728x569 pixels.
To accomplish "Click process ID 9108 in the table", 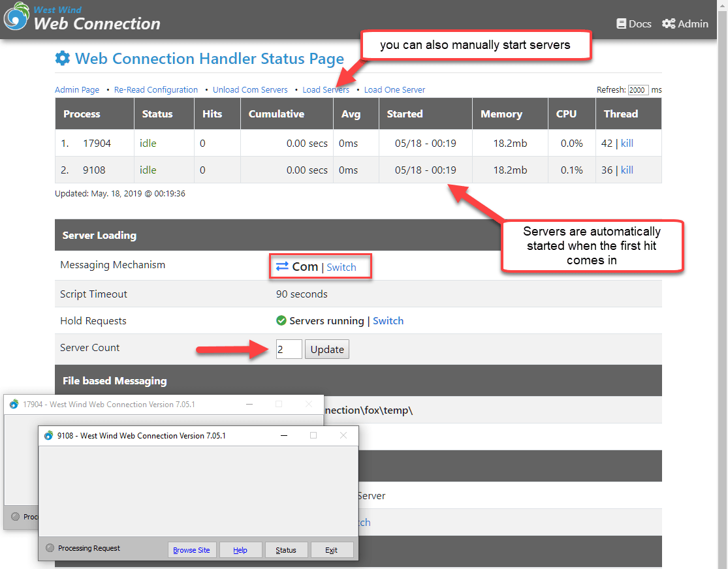I will point(94,170).
